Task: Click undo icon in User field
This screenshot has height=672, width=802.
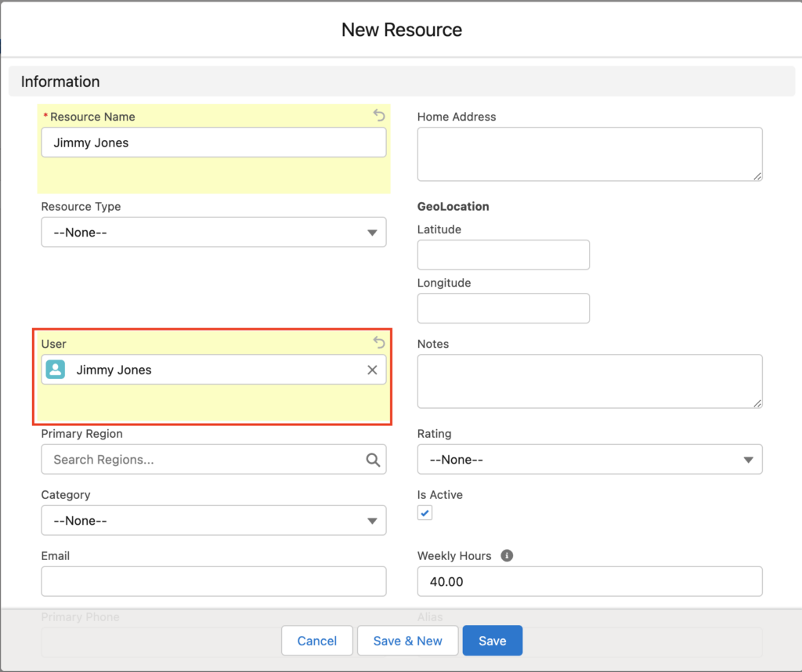Action: (x=379, y=342)
